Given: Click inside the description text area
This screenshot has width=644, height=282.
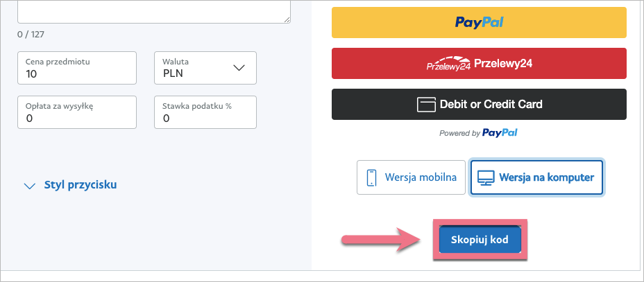Looking at the screenshot, I should (153, 10).
